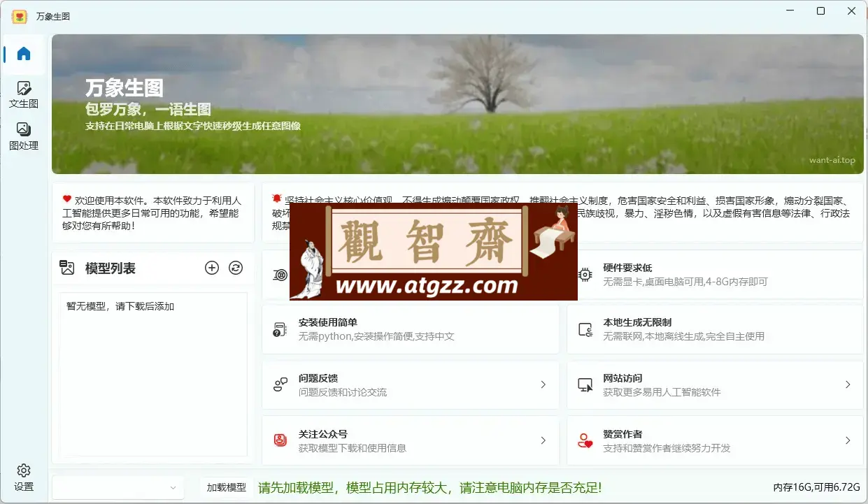Refresh the model list

[x=236, y=268]
